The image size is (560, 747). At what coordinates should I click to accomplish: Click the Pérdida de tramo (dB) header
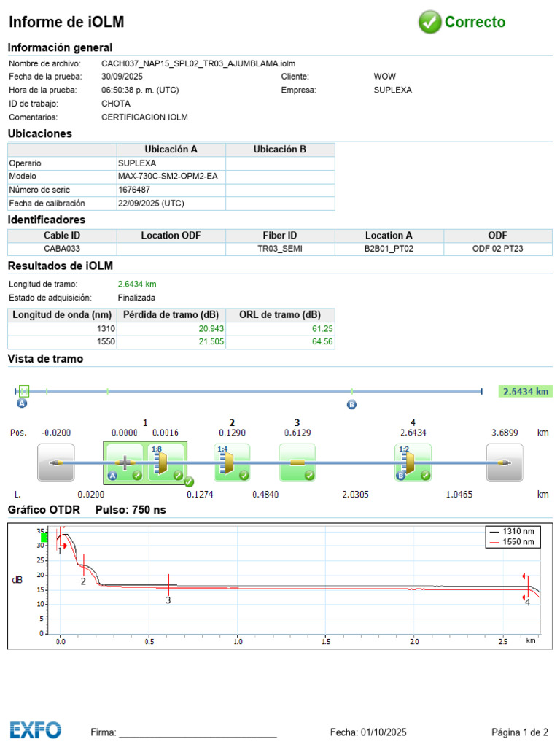(171, 315)
